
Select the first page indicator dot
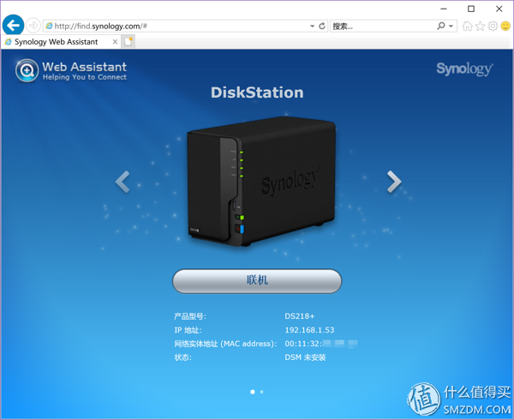tap(253, 392)
